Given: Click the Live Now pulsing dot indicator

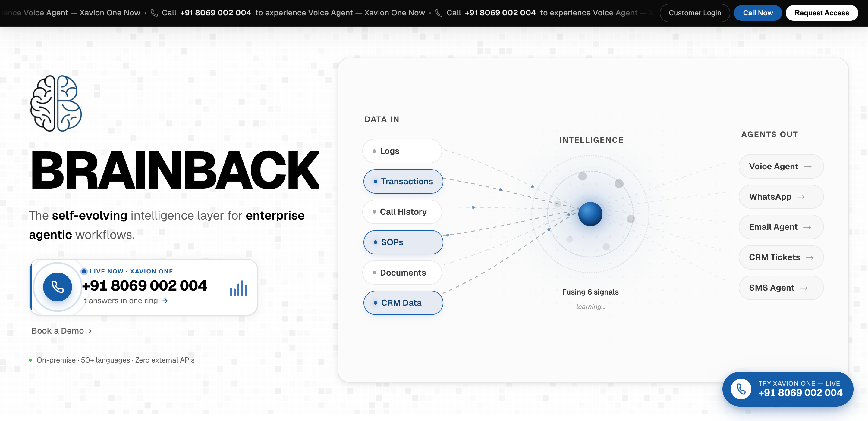Looking at the screenshot, I should click(x=84, y=271).
